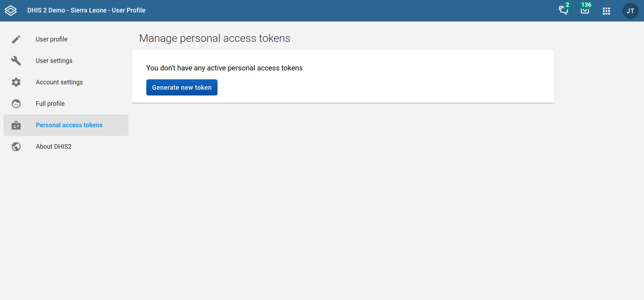The height and width of the screenshot is (300, 644).
Task: Open the User profile menu item
Action: point(52,39)
